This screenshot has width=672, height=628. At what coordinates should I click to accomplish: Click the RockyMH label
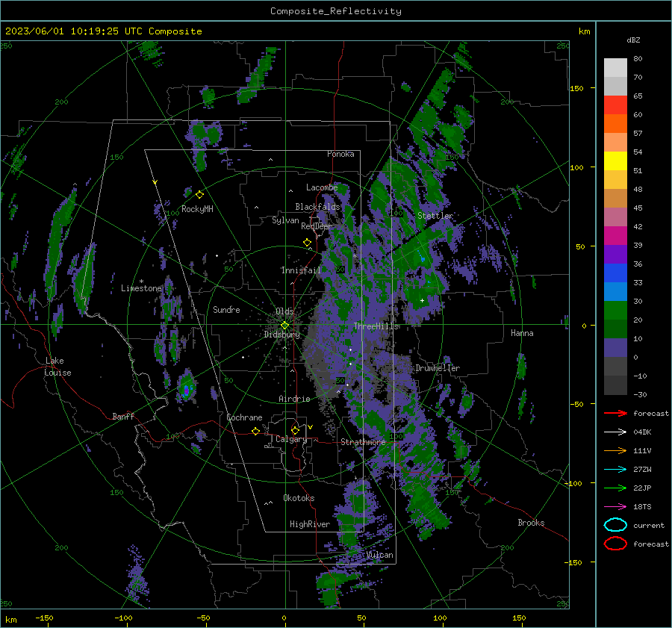point(197,209)
